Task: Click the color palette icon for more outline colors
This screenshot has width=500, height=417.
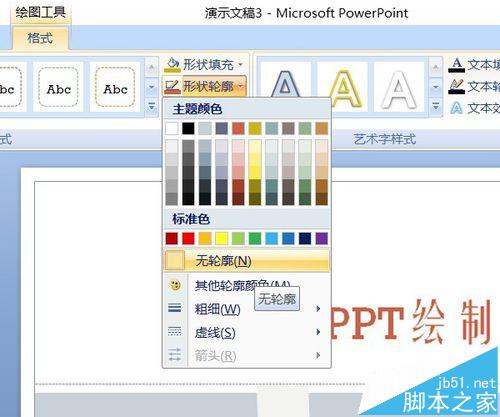Action: (x=175, y=285)
